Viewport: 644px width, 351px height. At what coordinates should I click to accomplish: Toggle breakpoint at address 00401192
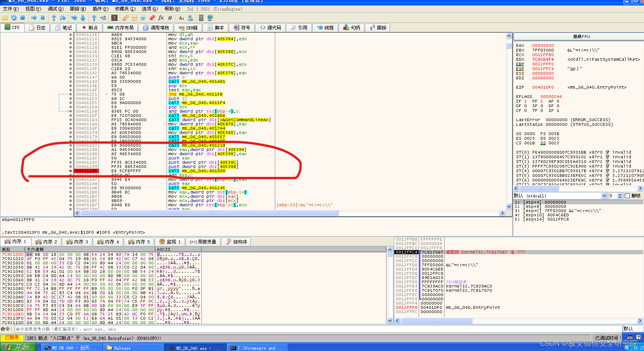70,158
